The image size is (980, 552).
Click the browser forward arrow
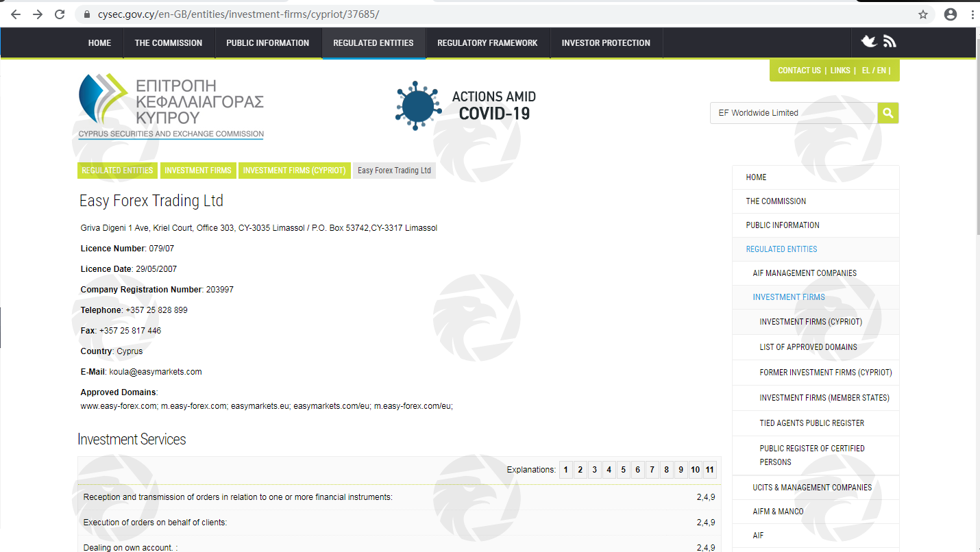tap(38, 14)
